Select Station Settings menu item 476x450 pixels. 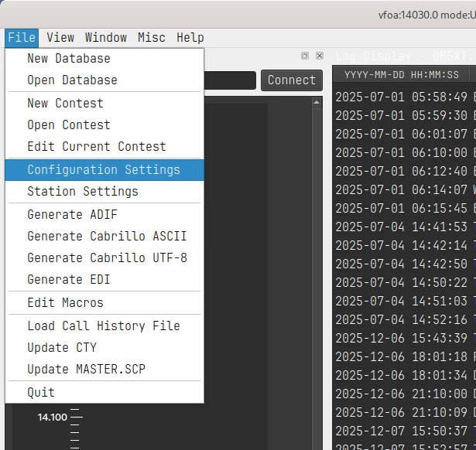coord(83,191)
